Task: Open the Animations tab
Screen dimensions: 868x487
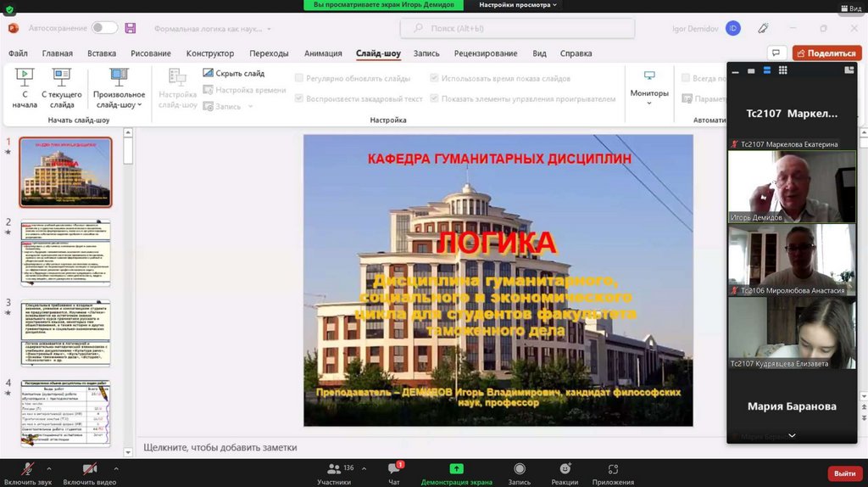Action: (x=323, y=53)
